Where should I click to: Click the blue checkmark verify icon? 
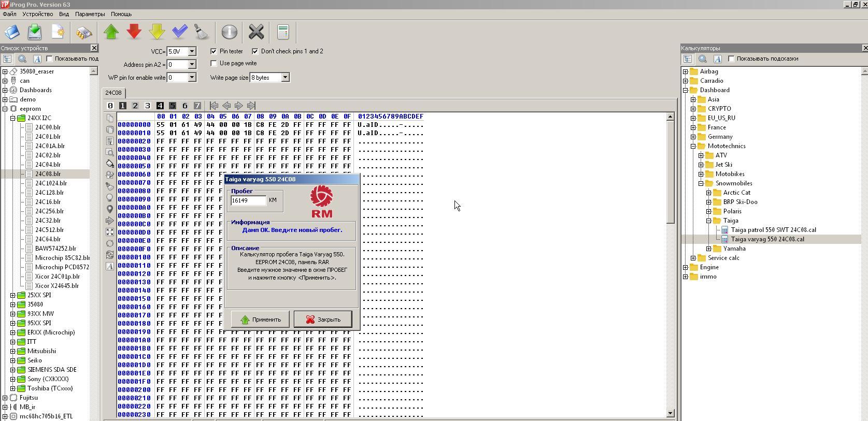coord(179,32)
